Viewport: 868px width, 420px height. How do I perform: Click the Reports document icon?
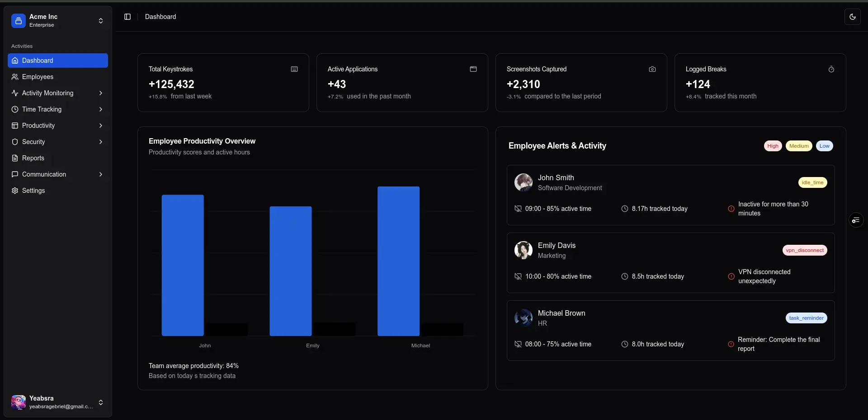coord(15,158)
